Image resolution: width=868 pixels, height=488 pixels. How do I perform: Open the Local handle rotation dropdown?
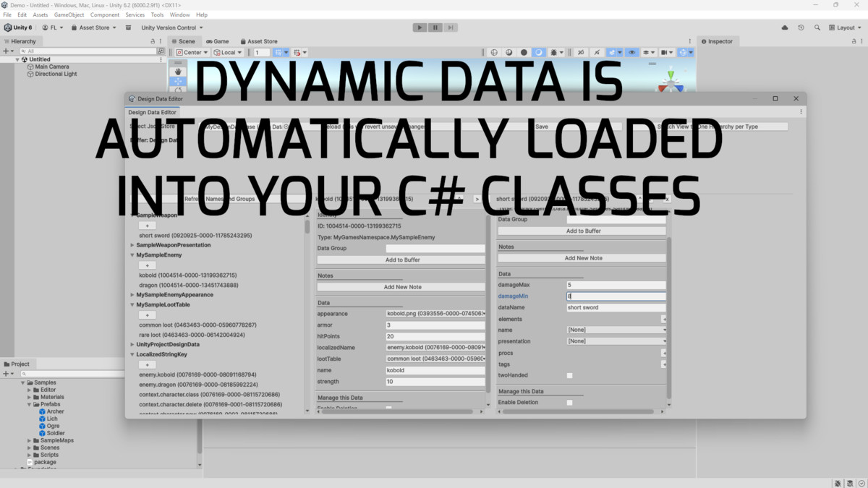click(x=227, y=52)
